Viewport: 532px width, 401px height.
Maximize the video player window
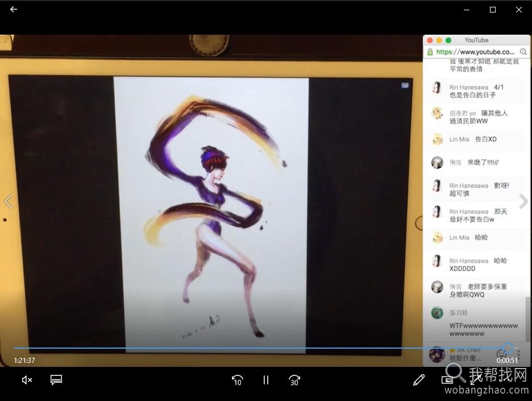pos(493,10)
